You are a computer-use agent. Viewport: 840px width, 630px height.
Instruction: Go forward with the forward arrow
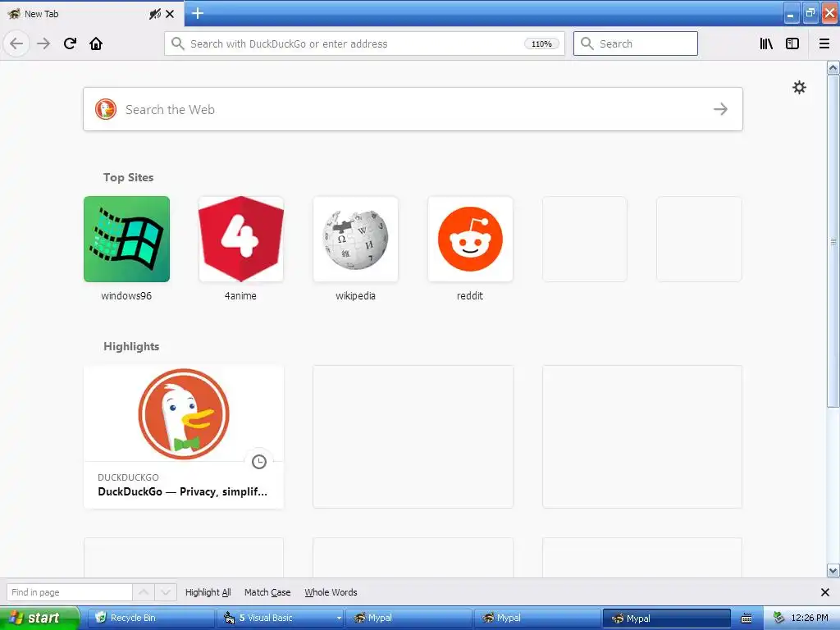tap(43, 43)
